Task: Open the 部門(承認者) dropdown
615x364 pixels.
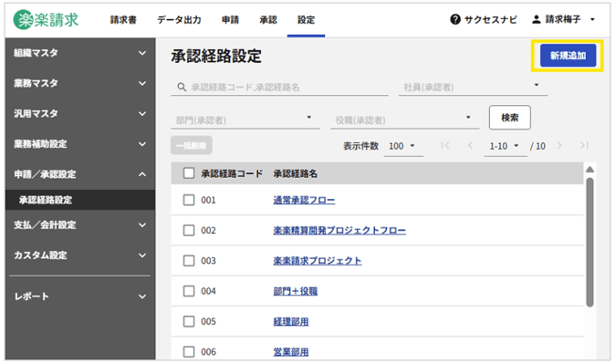Action: click(x=245, y=120)
